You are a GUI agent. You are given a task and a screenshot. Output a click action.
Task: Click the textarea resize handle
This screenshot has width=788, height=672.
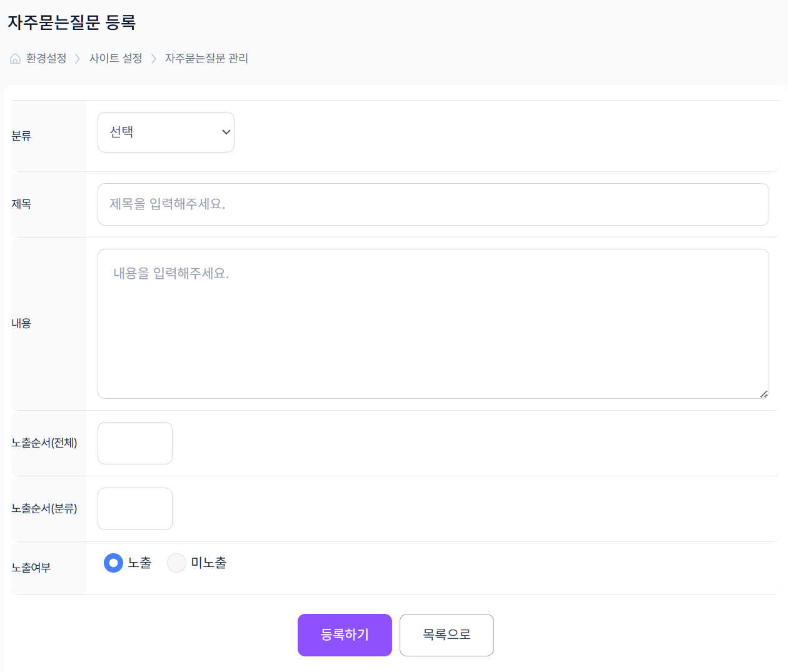point(764,394)
